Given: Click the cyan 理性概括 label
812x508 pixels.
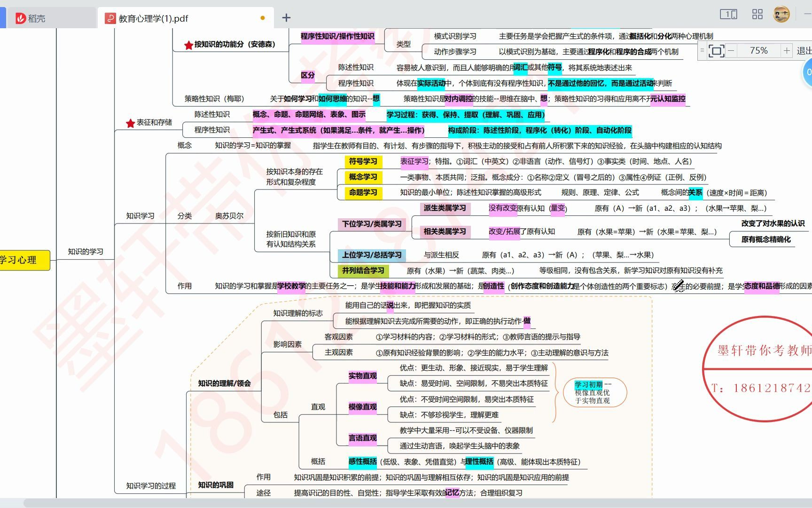Looking at the screenshot, I should coord(479,462).
